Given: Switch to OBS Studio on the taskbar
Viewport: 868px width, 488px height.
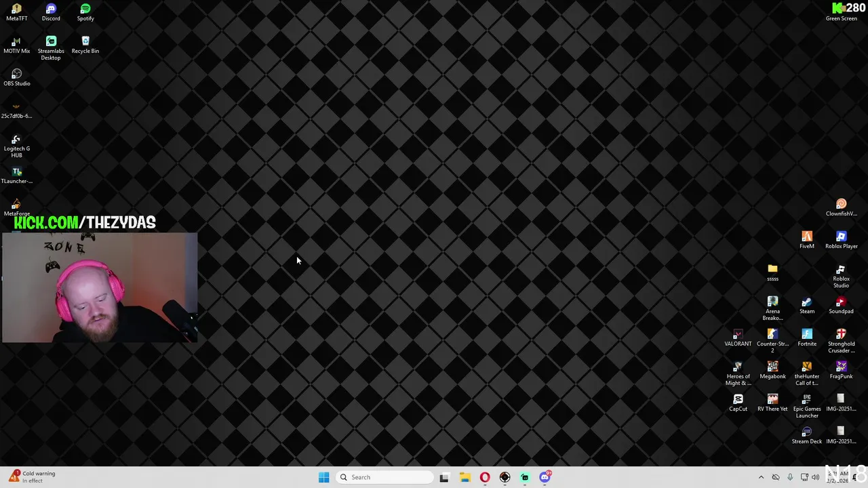Looking at the screenshot, I should (505, 477).
